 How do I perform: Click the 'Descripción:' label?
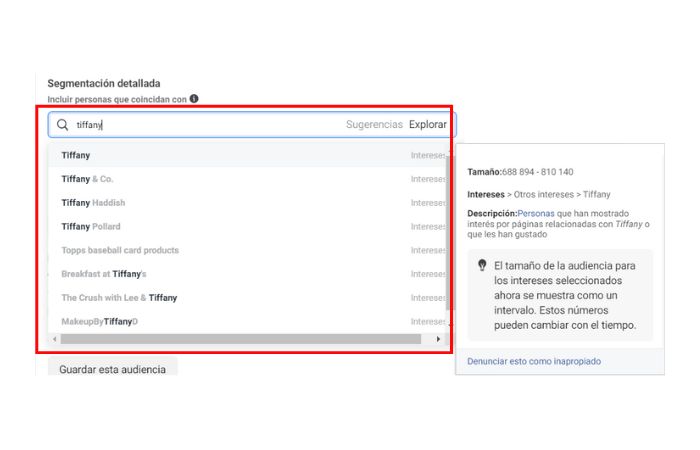[x=492, y=213]
